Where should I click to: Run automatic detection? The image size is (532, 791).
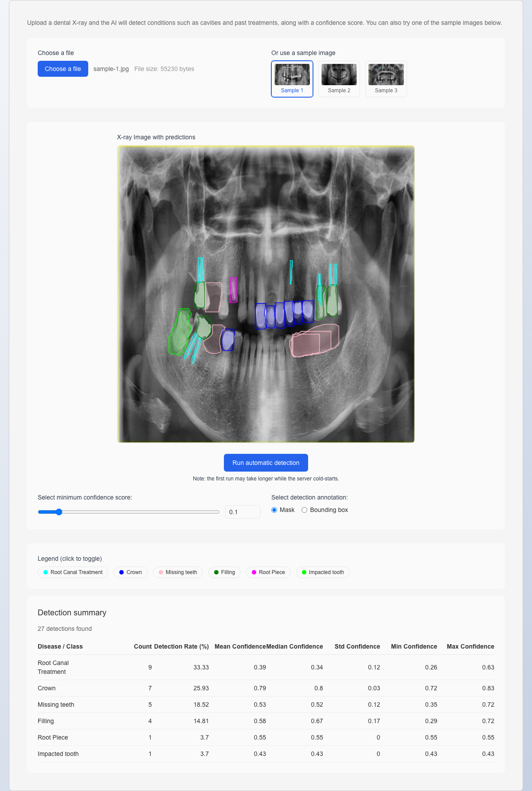coord(266,463)
